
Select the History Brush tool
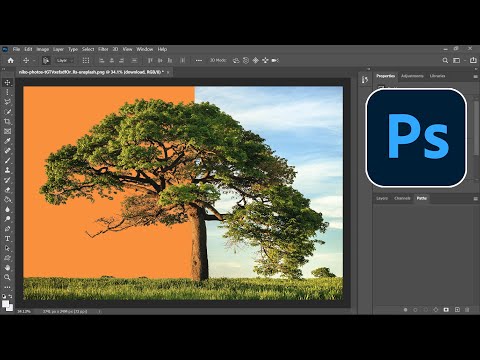pyautogui.click(x=7, y=180)
